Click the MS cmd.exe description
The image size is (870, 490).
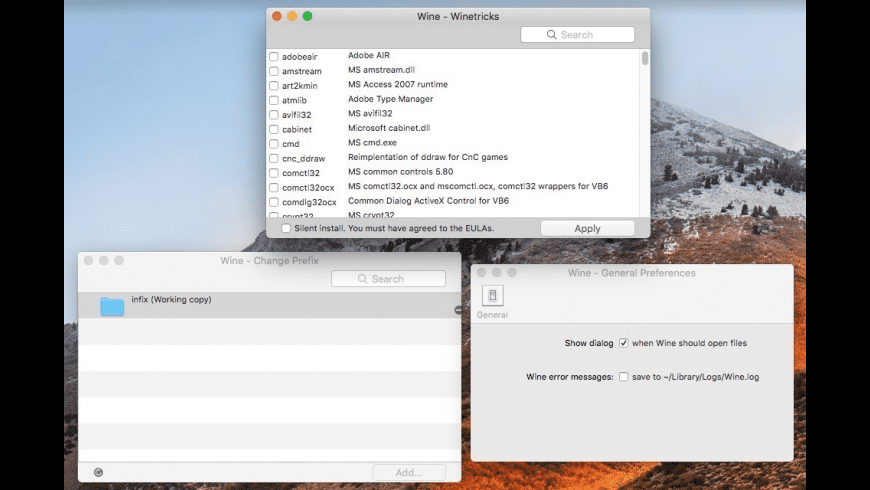pyautogui.click(x=372, y=143)
